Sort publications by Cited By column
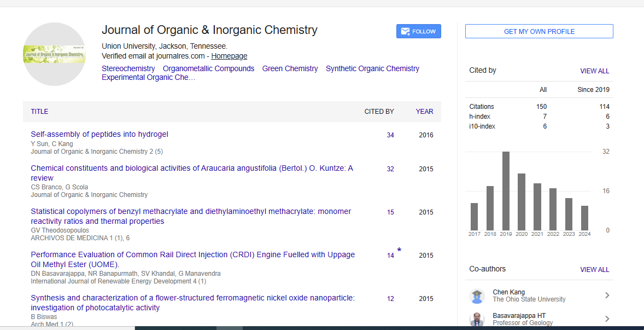 point(379,112)
